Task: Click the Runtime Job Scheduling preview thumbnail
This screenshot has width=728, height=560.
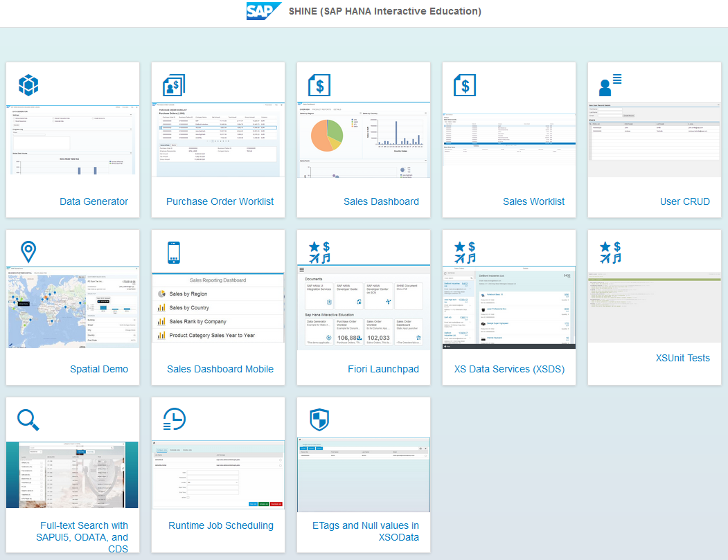Action: 218,475
